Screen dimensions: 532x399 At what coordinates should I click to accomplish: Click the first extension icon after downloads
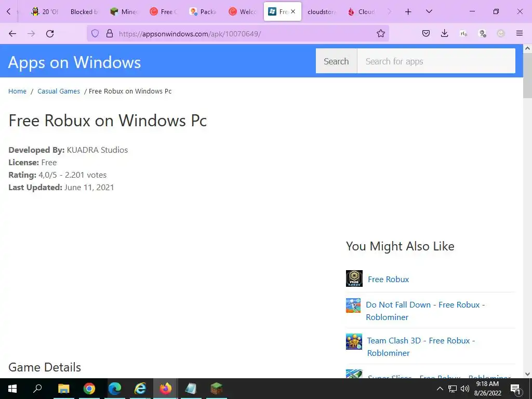tap(463, 33)
